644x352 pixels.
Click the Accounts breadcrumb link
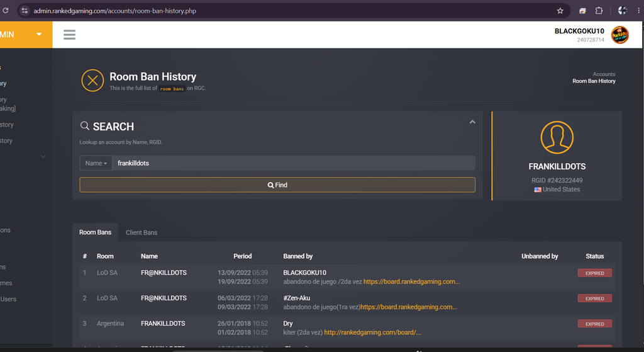[x=604, y=74]
